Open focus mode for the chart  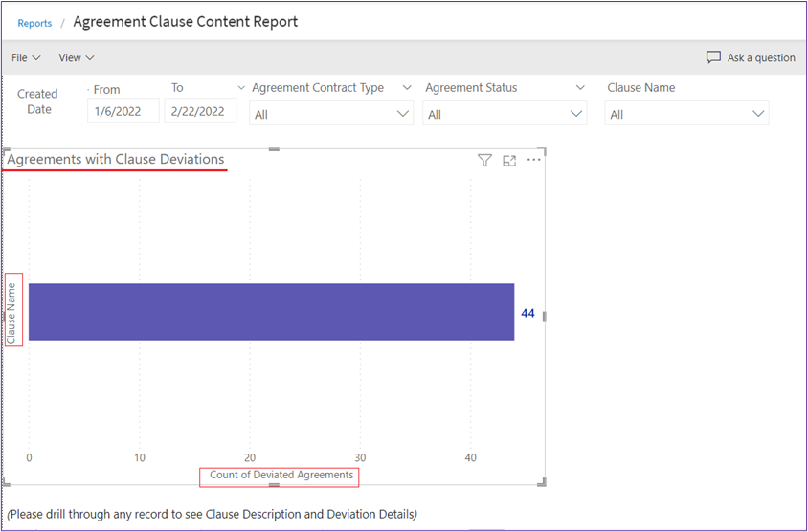509,161
